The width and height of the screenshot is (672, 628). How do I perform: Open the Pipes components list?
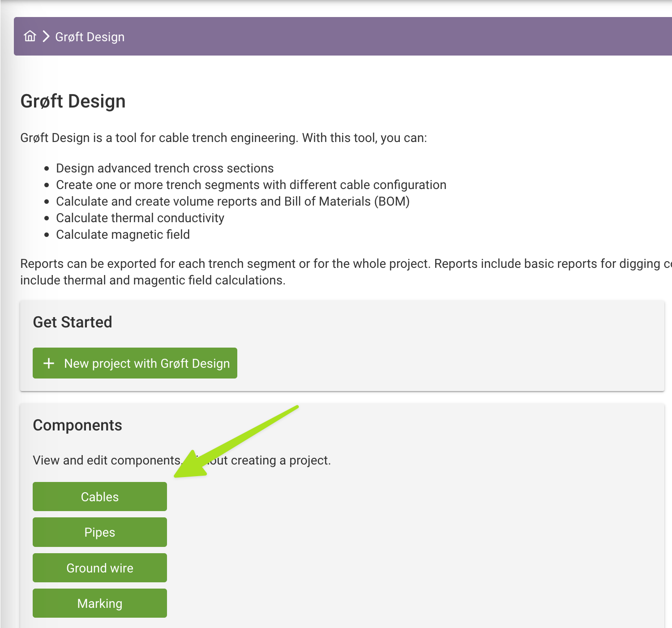tap(100, 532)
